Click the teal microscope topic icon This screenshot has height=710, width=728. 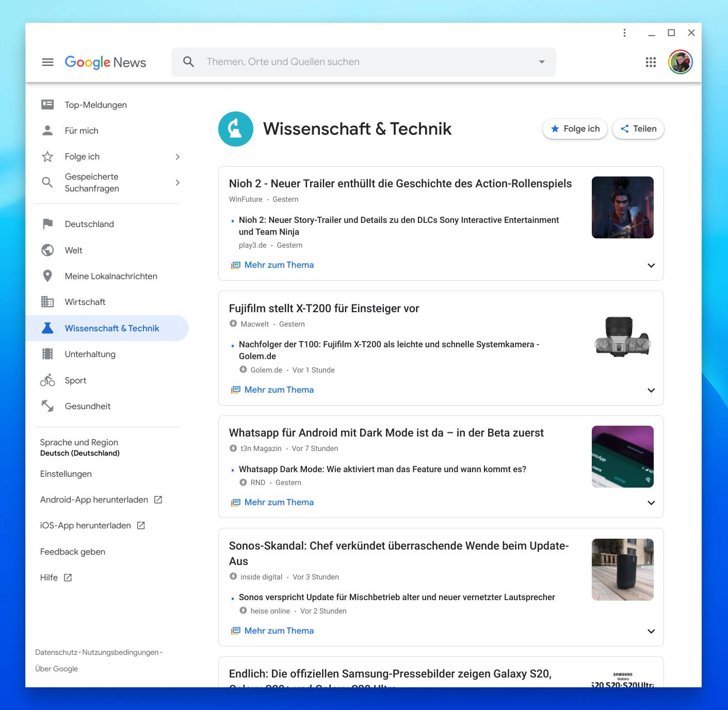click(x=236, y=129)
